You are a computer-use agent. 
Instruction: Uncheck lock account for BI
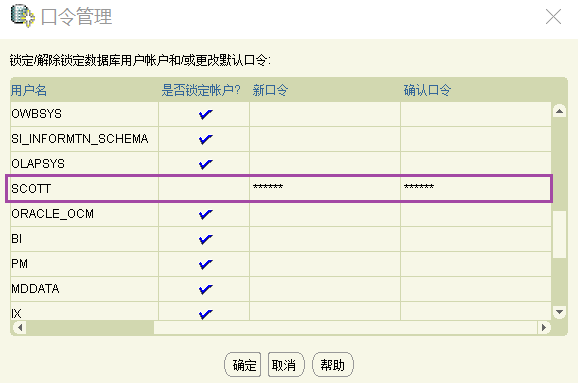(205, 239)
